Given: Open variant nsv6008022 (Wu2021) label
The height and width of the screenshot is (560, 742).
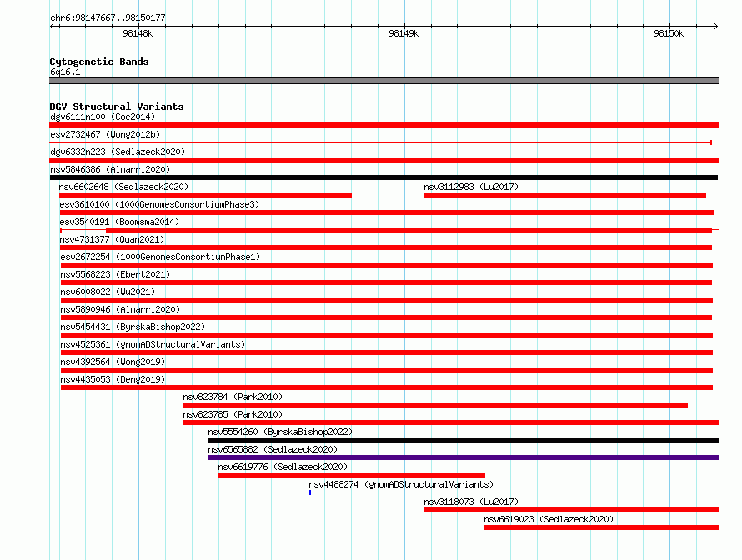Looking at the screenshot, I should pos(108,292).
